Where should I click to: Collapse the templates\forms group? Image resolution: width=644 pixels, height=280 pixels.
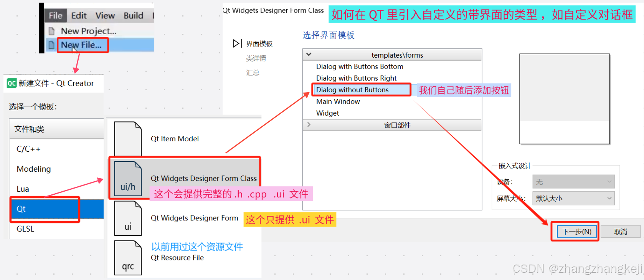[x=309, y=55]
